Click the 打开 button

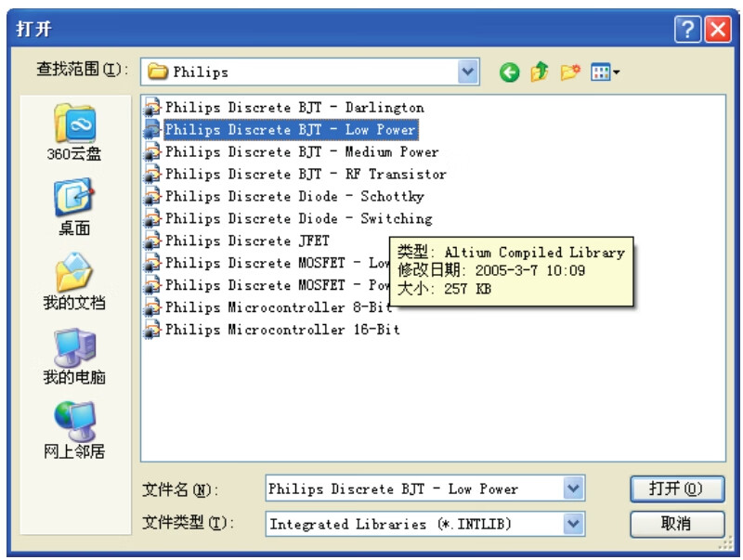coord(677,488)
